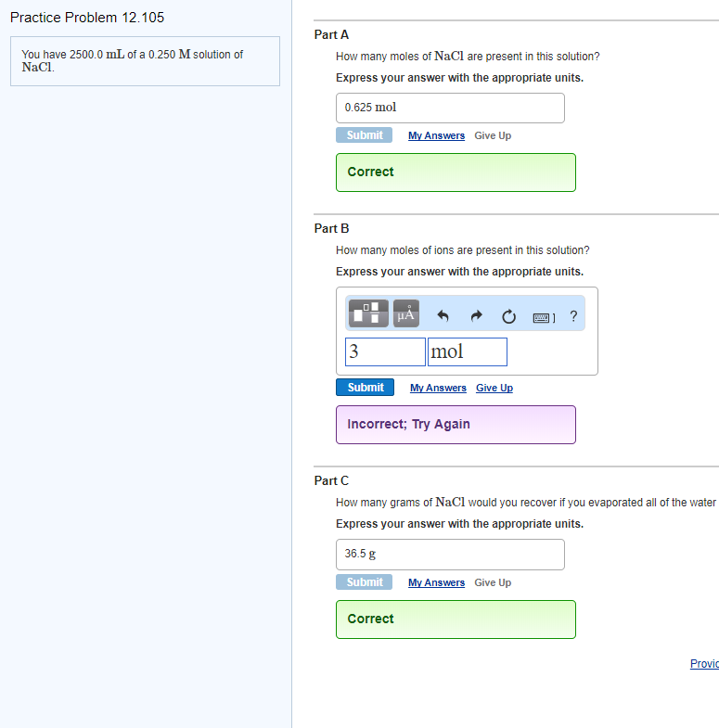Open keyboard shortcuts icon in Part B
This screenshot has width=719, height=728.
(x=544, y=317)
